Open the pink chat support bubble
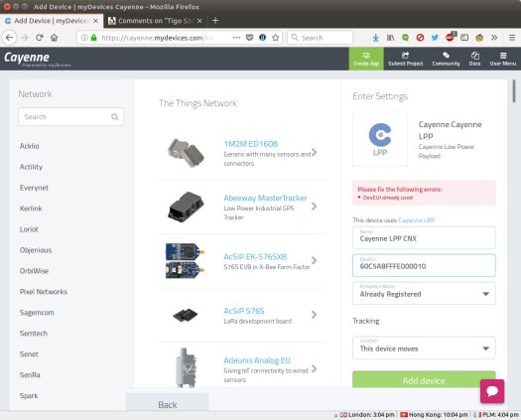 [492, 391]
